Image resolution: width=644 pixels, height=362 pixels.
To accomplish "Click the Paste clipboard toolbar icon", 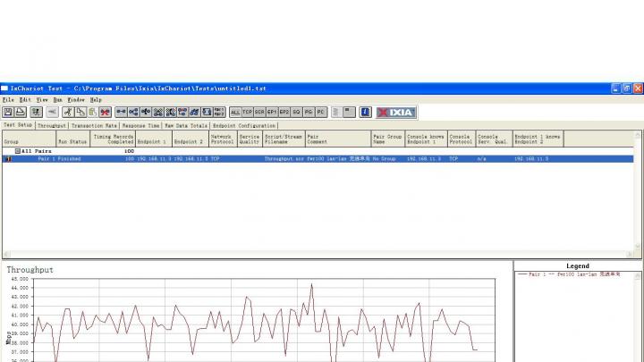I will [x=93, y=112].
